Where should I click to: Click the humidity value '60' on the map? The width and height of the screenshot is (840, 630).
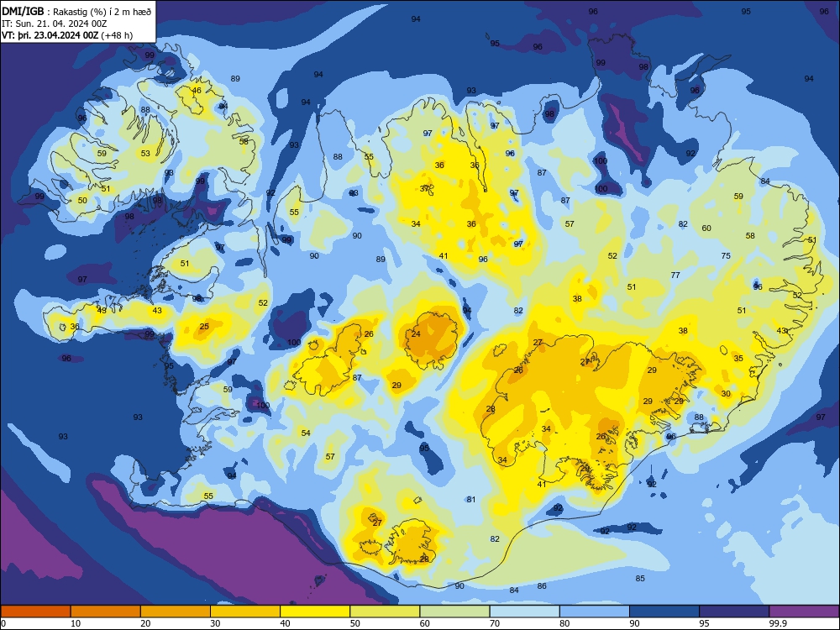[706, 228]
